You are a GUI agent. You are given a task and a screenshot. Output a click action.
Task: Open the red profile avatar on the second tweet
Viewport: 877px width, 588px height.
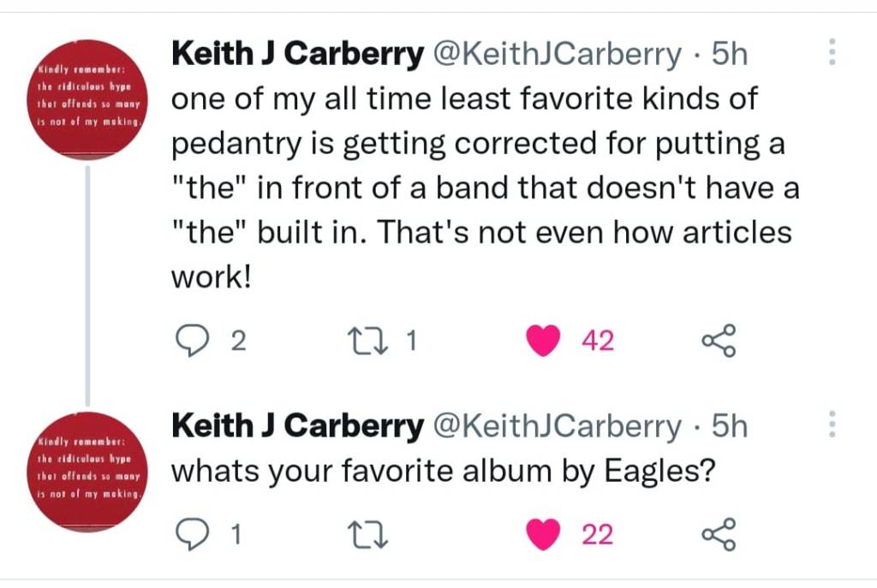pyautogui.click(x=88, y=471)
